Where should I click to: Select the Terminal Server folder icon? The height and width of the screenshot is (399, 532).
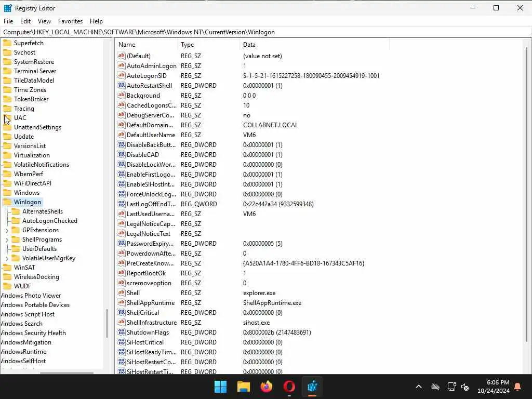click(x=7, y=71)
